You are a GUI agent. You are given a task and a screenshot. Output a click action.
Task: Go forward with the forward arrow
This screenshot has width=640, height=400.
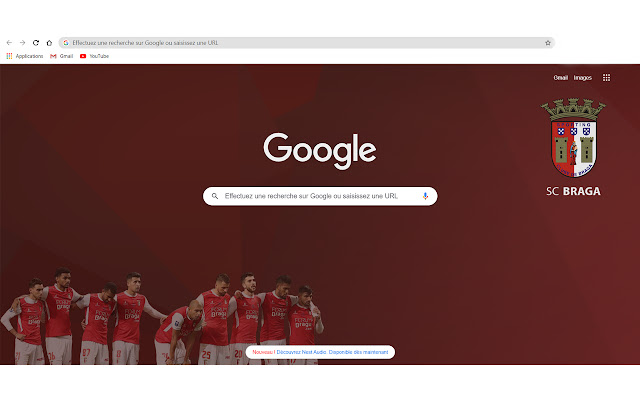22,43
